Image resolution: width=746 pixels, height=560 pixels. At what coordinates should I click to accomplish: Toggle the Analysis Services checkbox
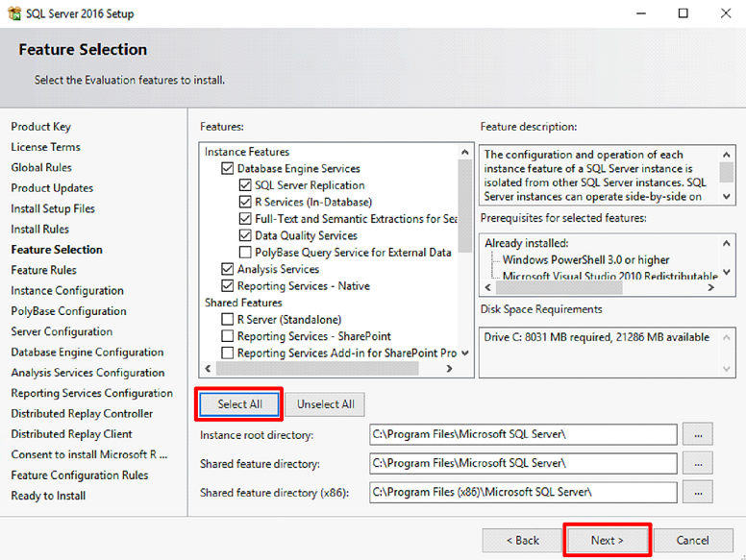coord(228,270)
